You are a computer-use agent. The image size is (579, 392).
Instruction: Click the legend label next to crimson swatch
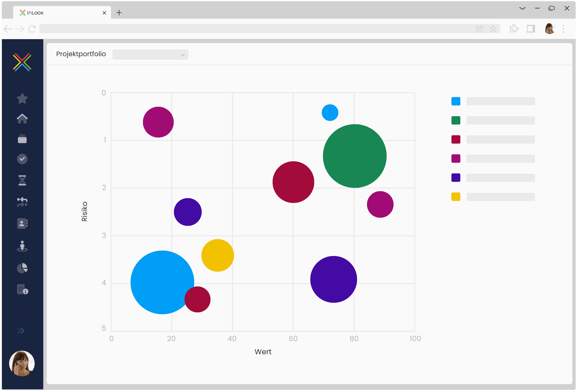[x=501, y=139]
